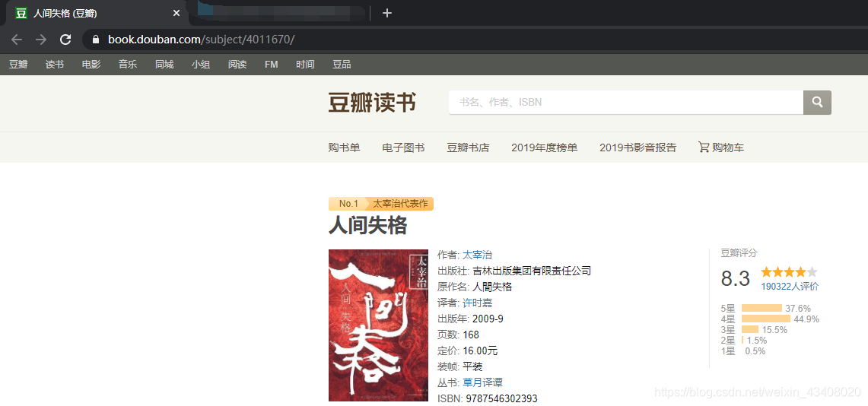Click the 豆瓣评分 label
Image resolution: width=868 pixels, height=406 pixels.
click(739, 252)
